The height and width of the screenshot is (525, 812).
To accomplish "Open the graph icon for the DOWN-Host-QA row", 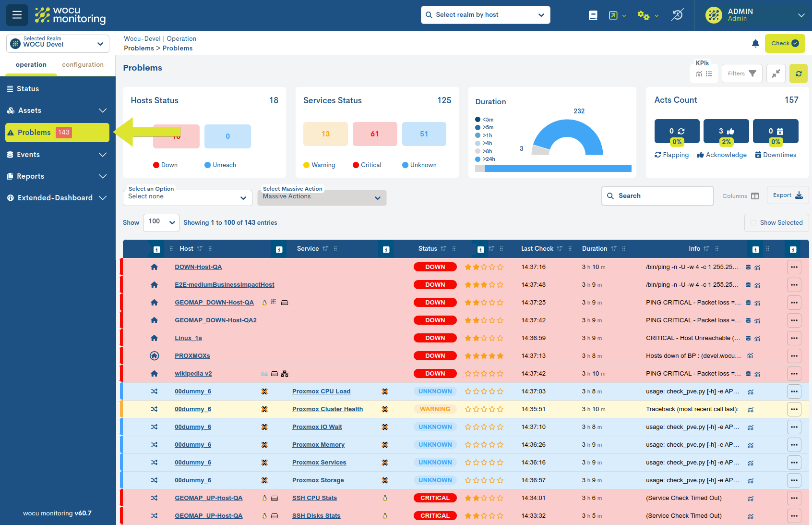I will point(757,268).
